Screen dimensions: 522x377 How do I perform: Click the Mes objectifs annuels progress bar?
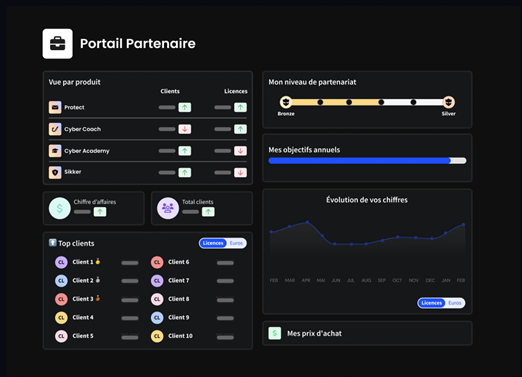click(x=367, y=161)
